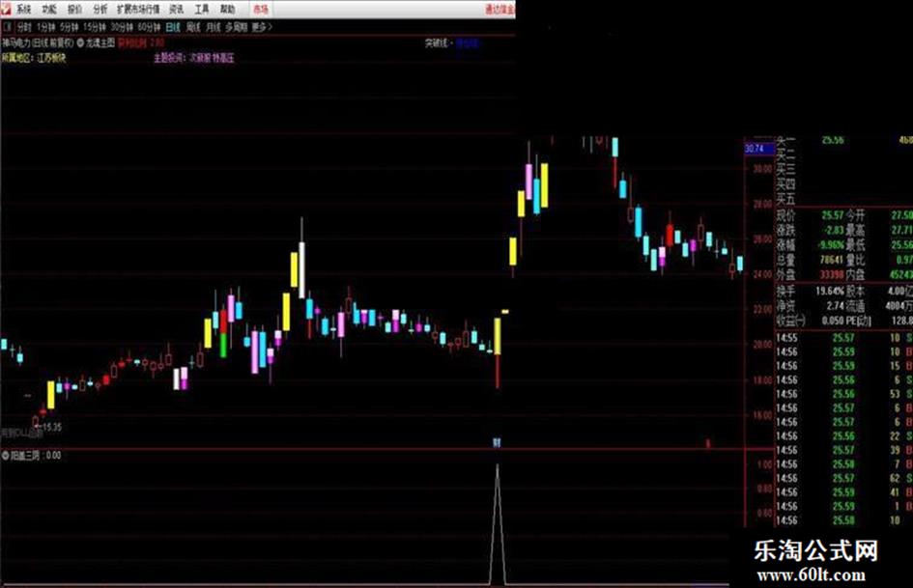Expand the 更多> period options
Image resolution: width=913 pixels, height=588 pixels.
[262, 27]
